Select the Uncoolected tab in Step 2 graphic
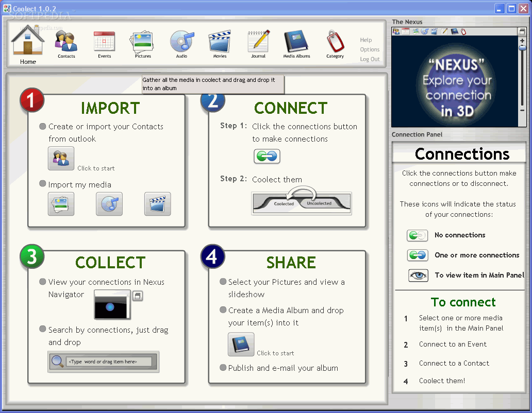532x413 pixels. tap(319, 203)
